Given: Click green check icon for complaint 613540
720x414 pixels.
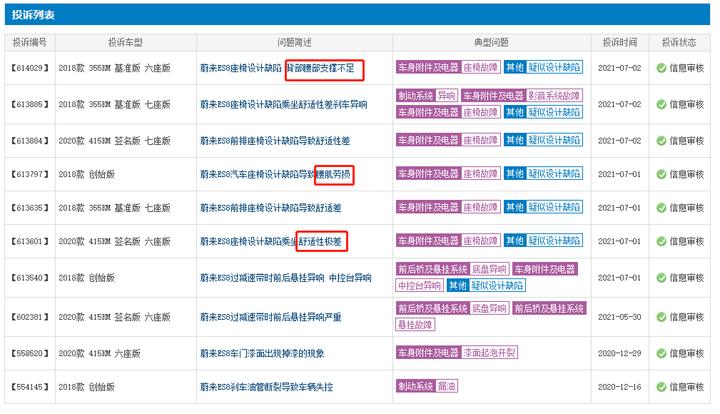Looking at the screenshot, I should [661, 278].
